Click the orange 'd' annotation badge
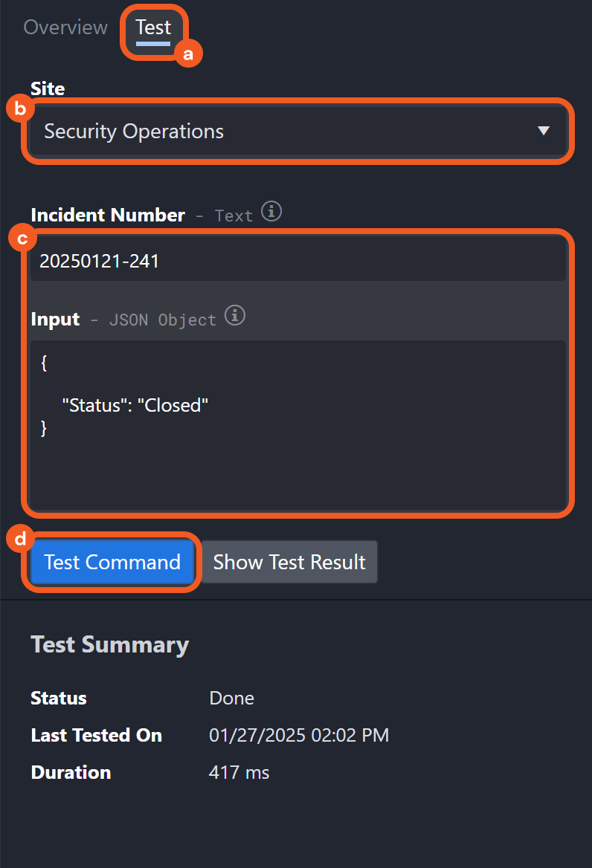The image size is (592, 868). click(x=19, y=538)
